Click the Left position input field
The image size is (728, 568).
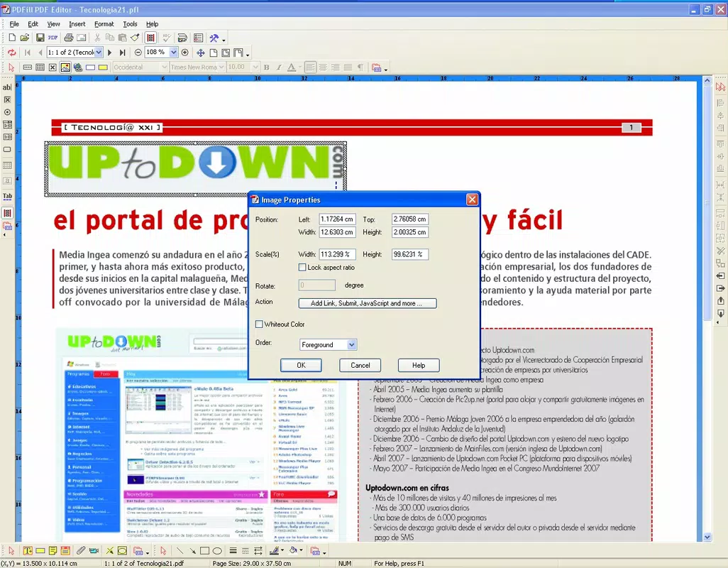click(x=337, y=219)
